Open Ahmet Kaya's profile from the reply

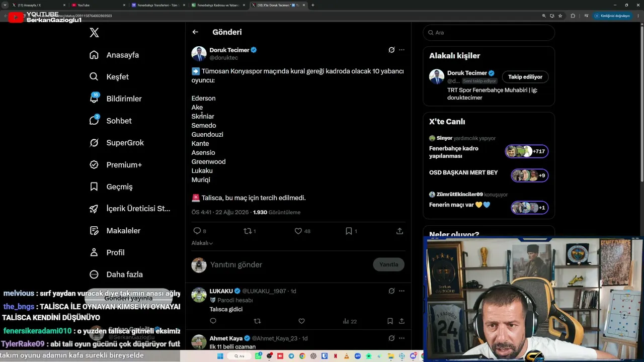pos(226,338)
